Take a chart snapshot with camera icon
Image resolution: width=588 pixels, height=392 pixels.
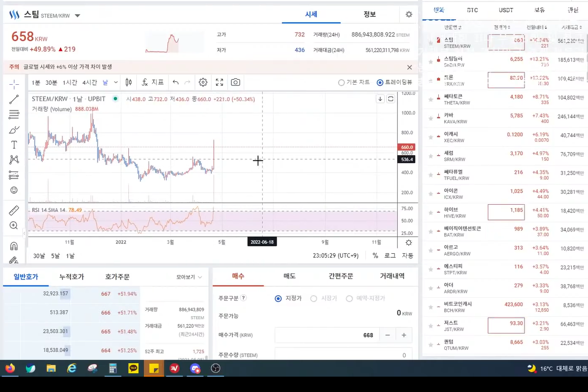click(235, 82)
